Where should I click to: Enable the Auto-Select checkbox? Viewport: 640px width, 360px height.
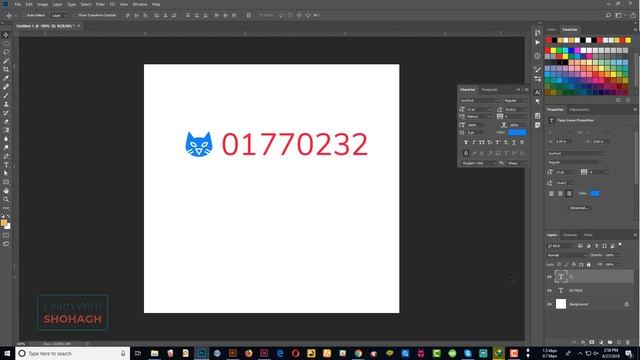[24, 15]
